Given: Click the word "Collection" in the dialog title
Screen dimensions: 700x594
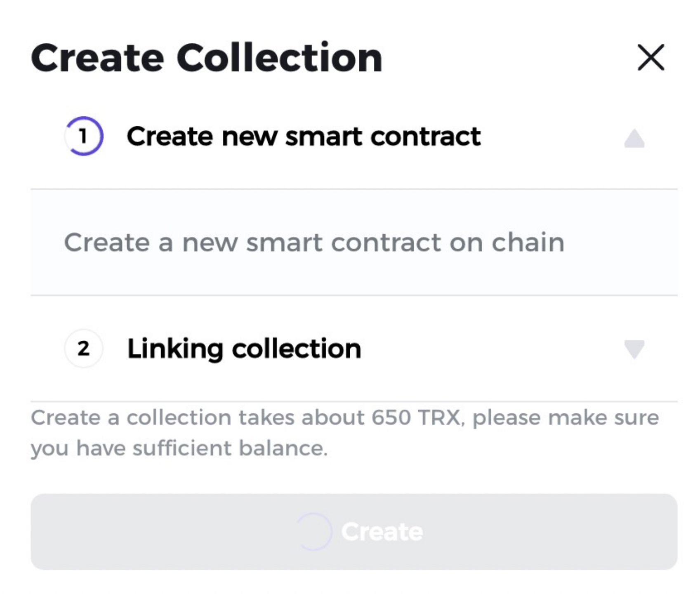Looking at the screenshot, I should click(279, 58).
